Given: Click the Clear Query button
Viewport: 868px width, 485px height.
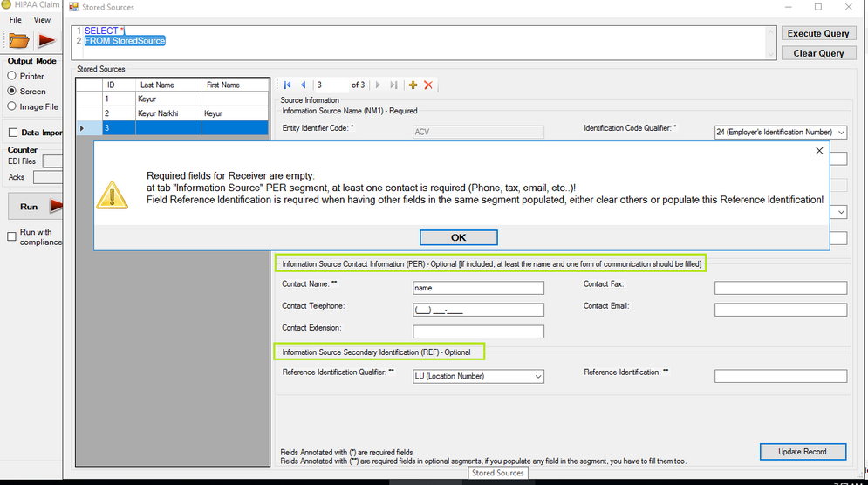Looking at the screenshot, I should [818, 53].
